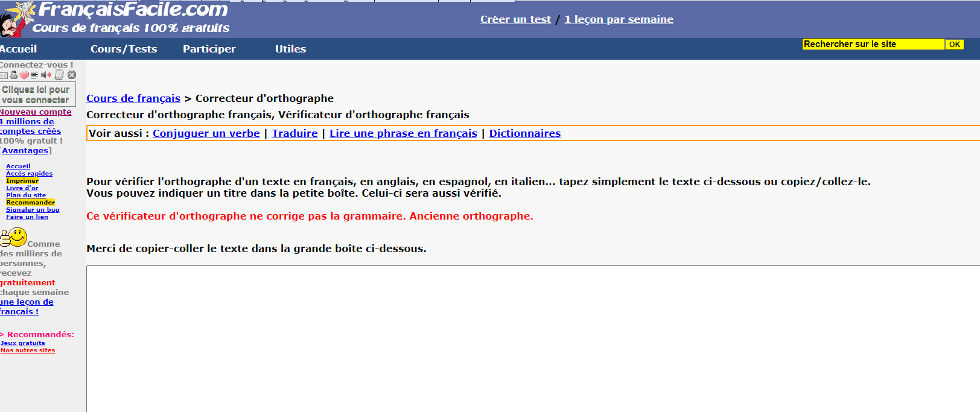Click 'une leçon de français !' link

tap(27, 306)
